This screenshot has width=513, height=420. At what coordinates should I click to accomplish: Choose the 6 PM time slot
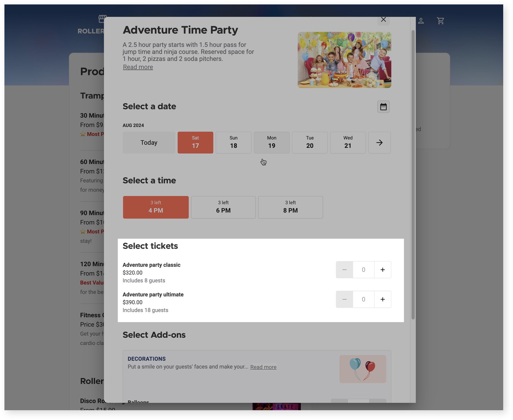click(x=223, y=207)
